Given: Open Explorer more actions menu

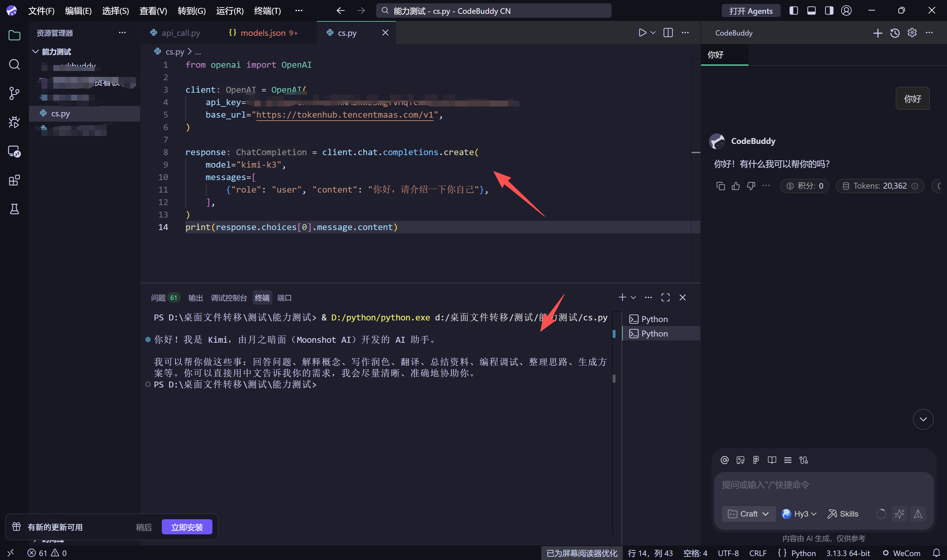Looking at the screenshot, I should pyautogui.click(x=122, y=33).
